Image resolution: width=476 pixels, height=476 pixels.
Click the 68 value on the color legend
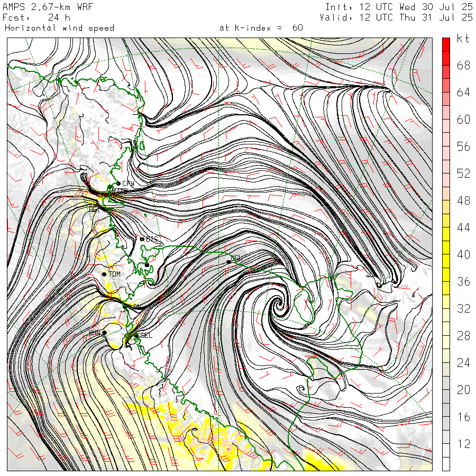pyautogui.click(x=463, y=65)
